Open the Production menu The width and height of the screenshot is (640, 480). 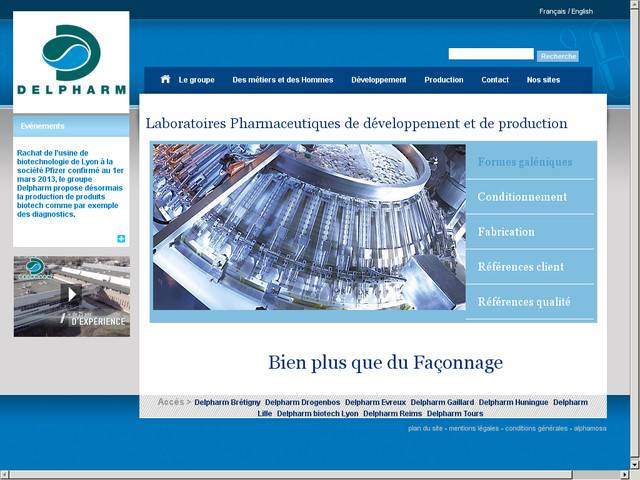444,80
